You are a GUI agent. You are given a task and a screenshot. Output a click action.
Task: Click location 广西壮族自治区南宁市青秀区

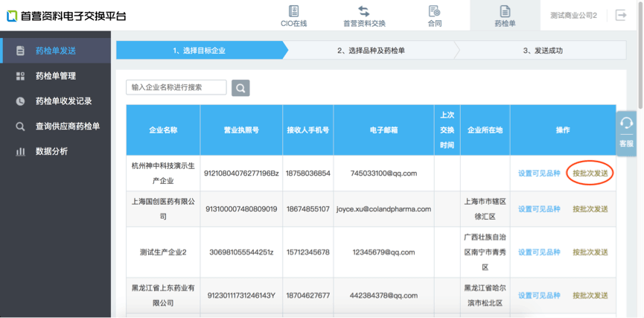485,252
